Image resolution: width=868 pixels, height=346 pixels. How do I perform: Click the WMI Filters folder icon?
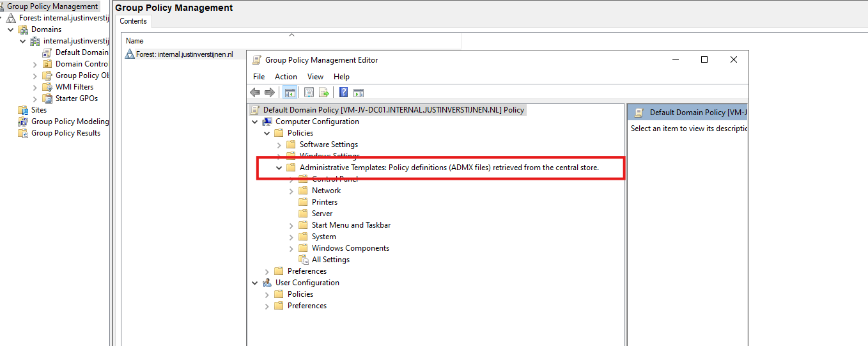47,87
